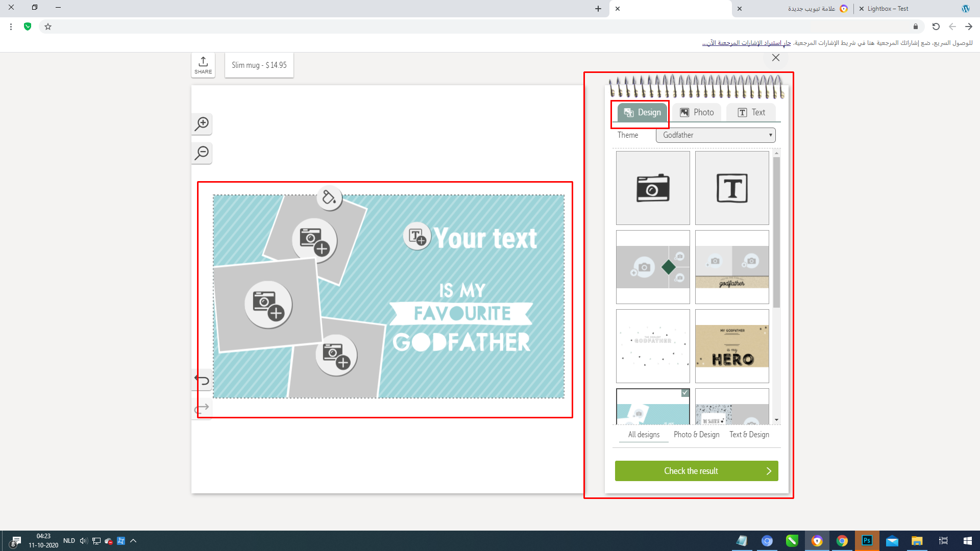The image size is (980, 551).
Task: Select the HERO godfather design thumbnail
Action: [x=732, y=346]
